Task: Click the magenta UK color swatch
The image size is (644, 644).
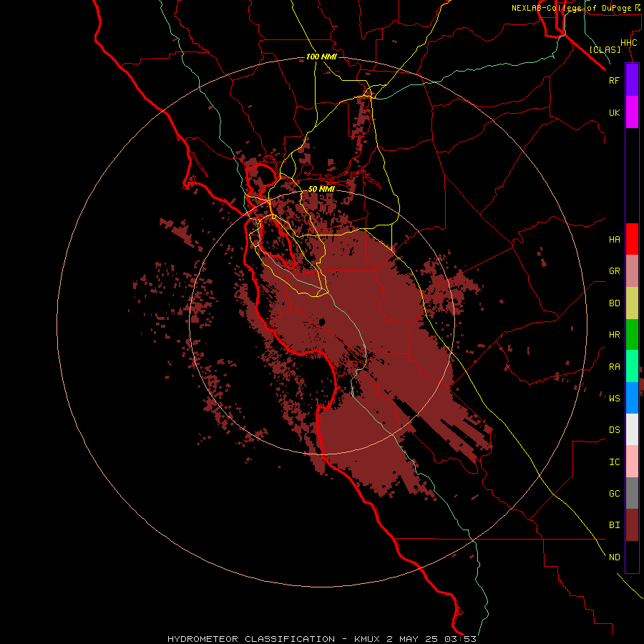Action: point(632,112)
